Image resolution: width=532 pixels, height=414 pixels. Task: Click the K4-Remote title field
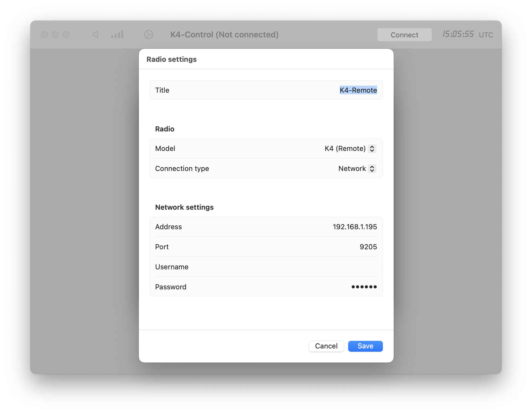[358, 90]
